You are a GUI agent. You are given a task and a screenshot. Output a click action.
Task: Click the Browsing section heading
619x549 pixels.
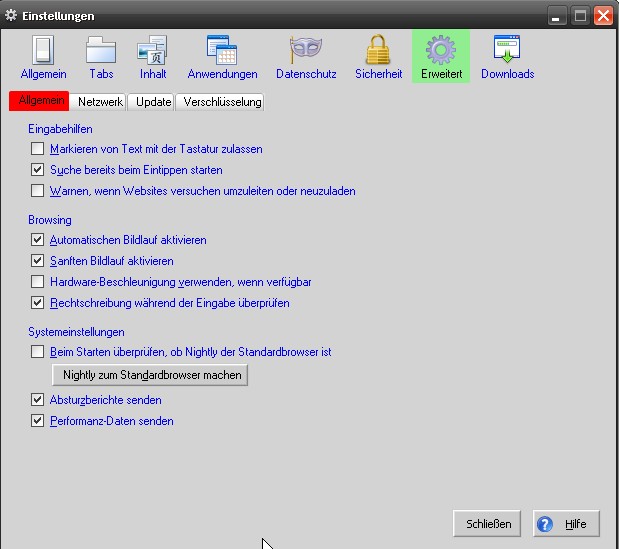point(50,220)
